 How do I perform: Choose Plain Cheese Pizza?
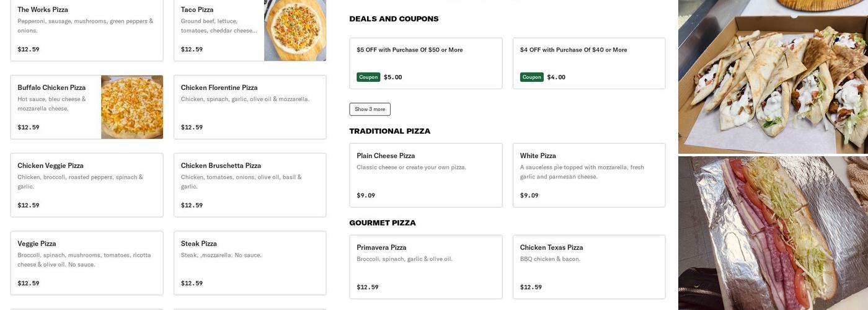(426, 175)
